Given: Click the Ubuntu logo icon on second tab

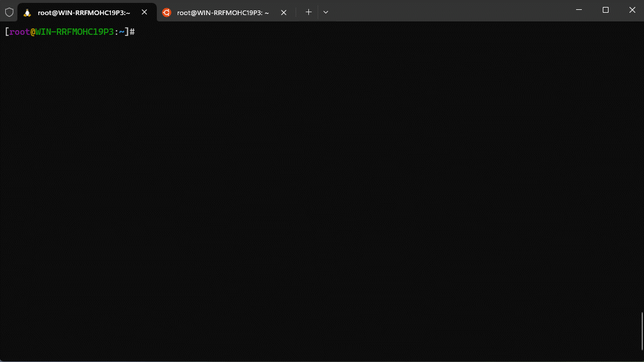Looking at the screenshot, I should [x=167, y=12].
